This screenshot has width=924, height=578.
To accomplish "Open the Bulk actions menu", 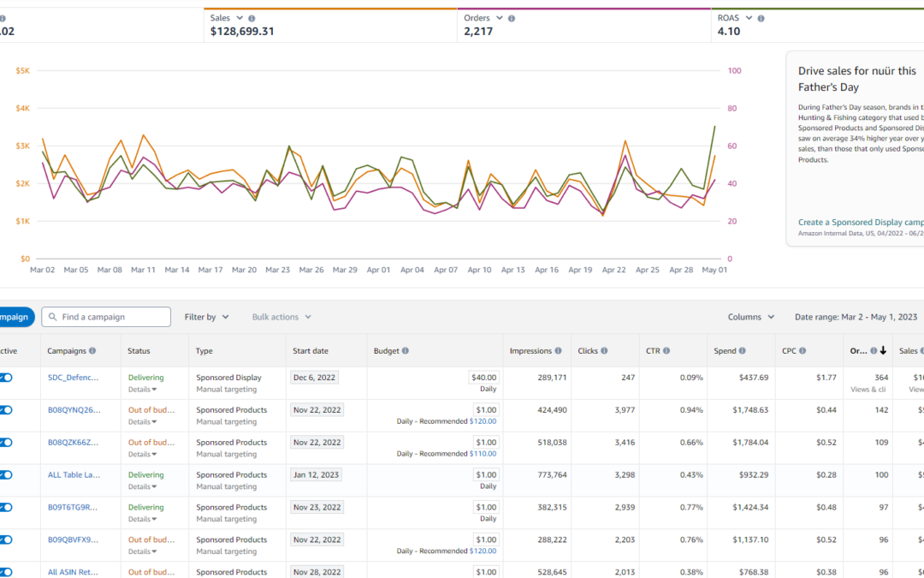I will tap(281, 317).
